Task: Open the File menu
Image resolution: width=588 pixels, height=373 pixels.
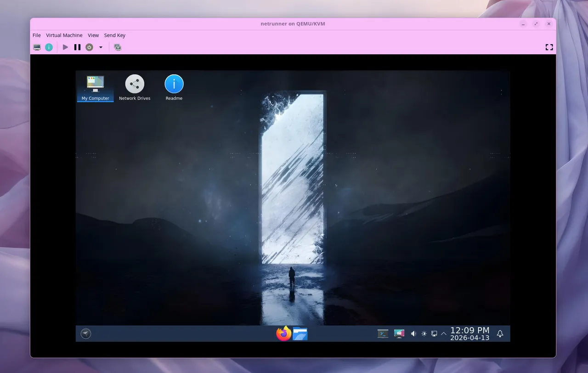Action: click(x=37, y=35)
